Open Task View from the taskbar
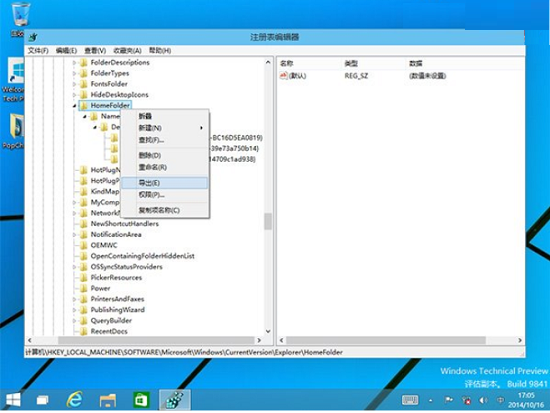This screenshot has width=550, height=413. (x=42, y=400)
